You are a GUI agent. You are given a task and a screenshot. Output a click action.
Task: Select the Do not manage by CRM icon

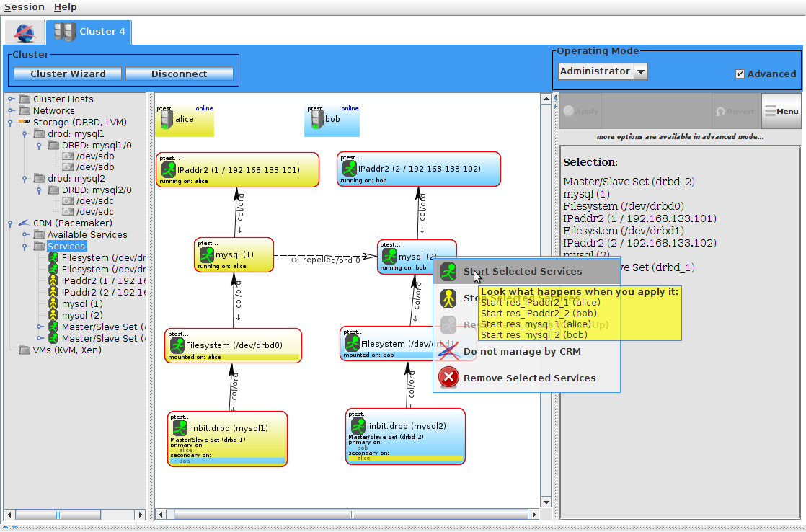pos(448,350)
